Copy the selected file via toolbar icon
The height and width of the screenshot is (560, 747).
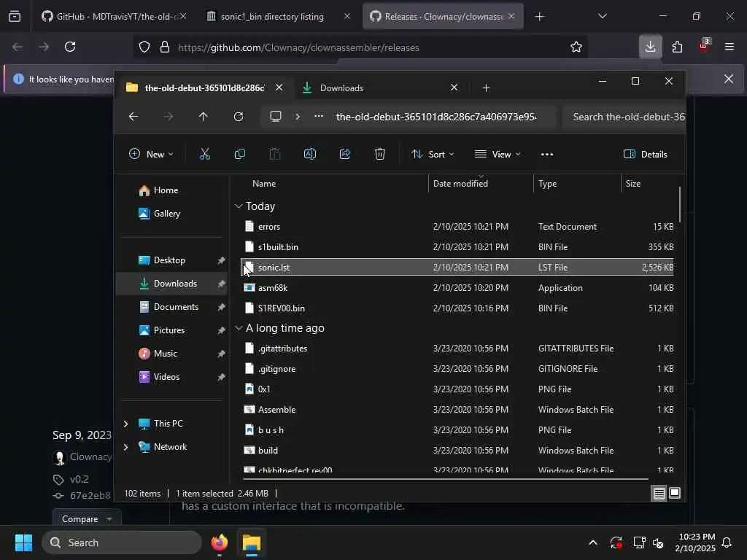tap(239, 154)
